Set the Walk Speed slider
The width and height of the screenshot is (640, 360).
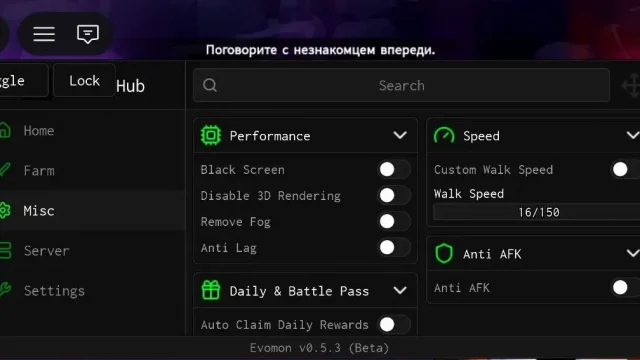point(537,212)
